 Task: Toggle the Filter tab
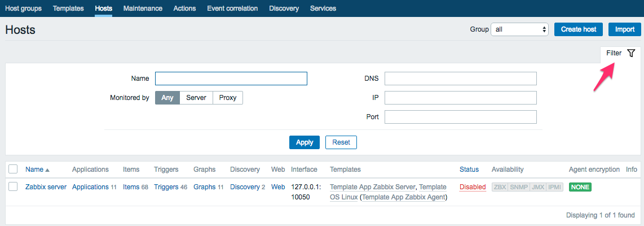(620, 53)
